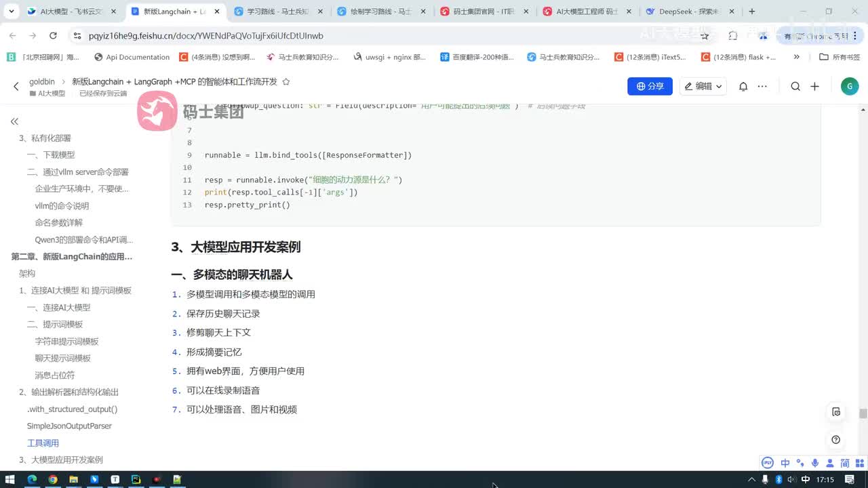The image size is (868, 488).
Task: Open Microsoft Edge from taskbar
Action: 32,479
